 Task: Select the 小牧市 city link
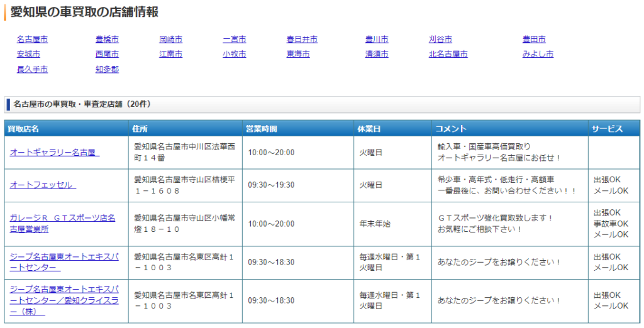pos(234,55)
